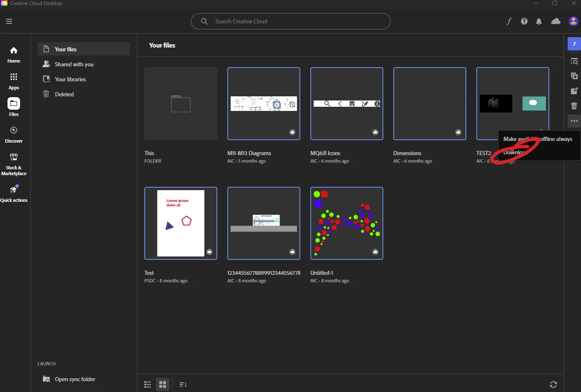Click the MQ&R Icons file name
Viewport: 581px width, 392px height.
(x=325, y=153)
